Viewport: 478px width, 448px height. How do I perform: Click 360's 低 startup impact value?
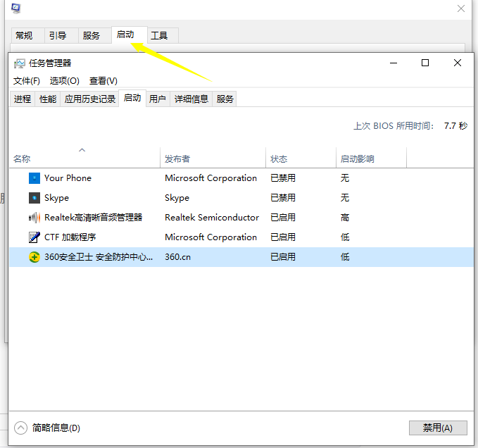click(x=345, y=257)
